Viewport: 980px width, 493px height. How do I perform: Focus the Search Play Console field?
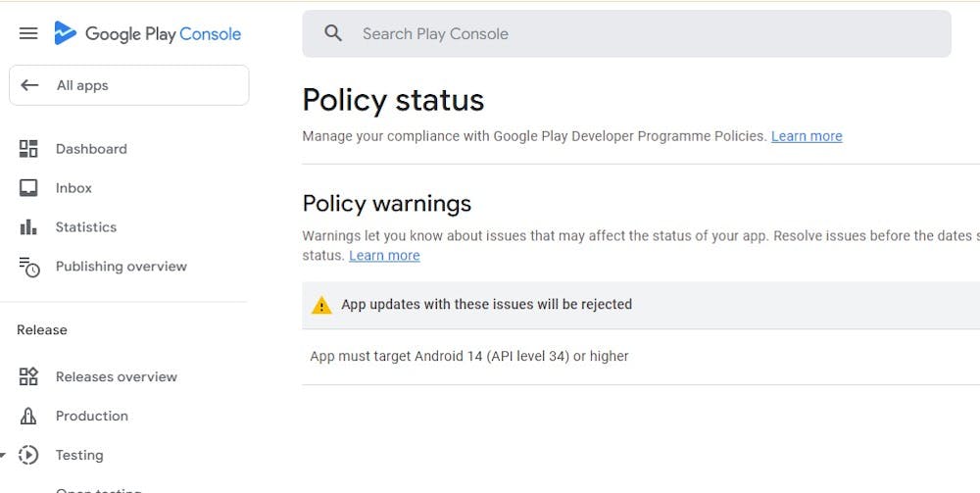pos(627,33)
